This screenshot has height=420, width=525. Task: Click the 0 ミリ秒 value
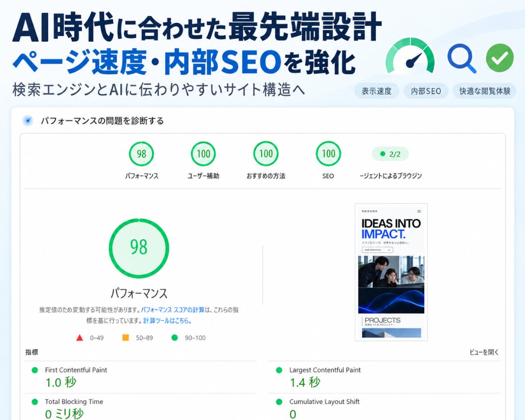(64, 414)
